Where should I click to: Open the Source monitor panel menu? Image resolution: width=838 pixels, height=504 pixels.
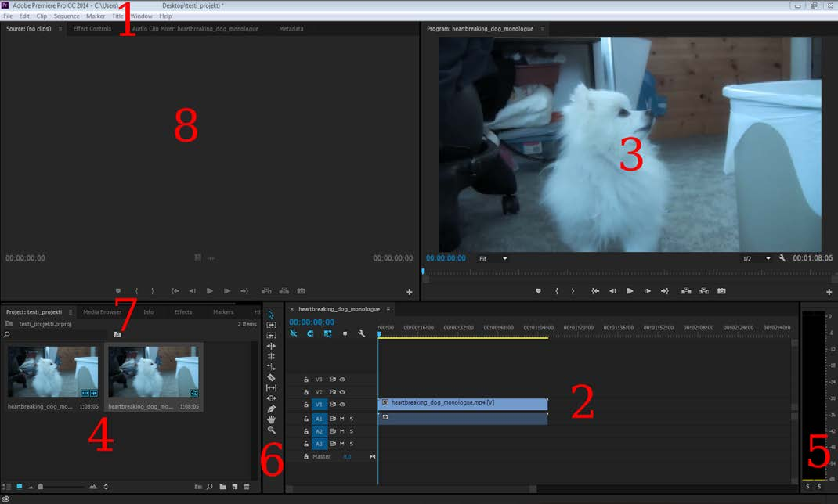tap(60, 29)
